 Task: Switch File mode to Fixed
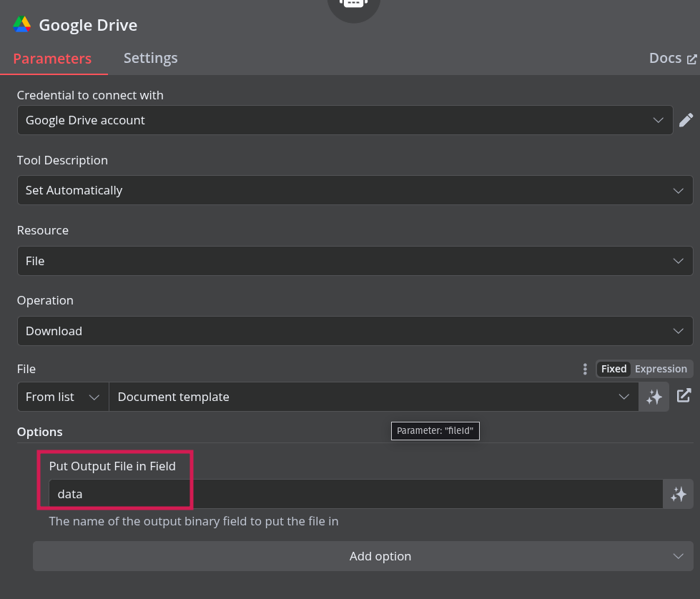click(x=613, y=369)
